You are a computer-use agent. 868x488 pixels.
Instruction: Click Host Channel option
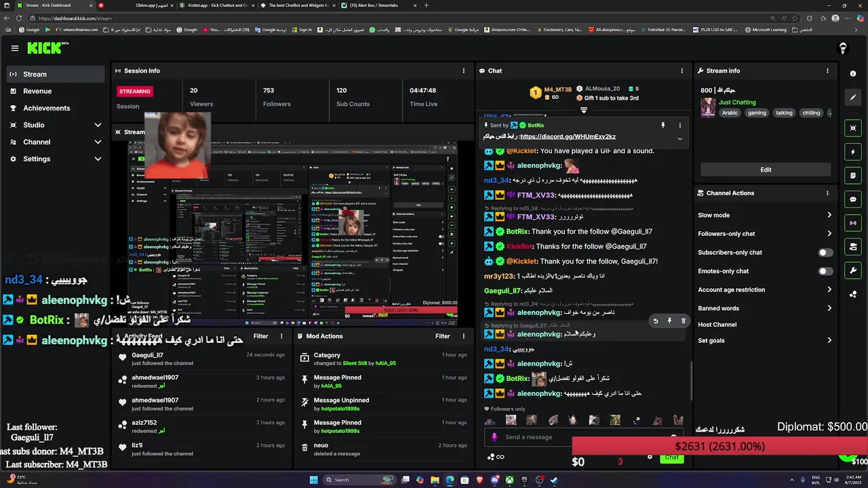(x=717, y=325)
